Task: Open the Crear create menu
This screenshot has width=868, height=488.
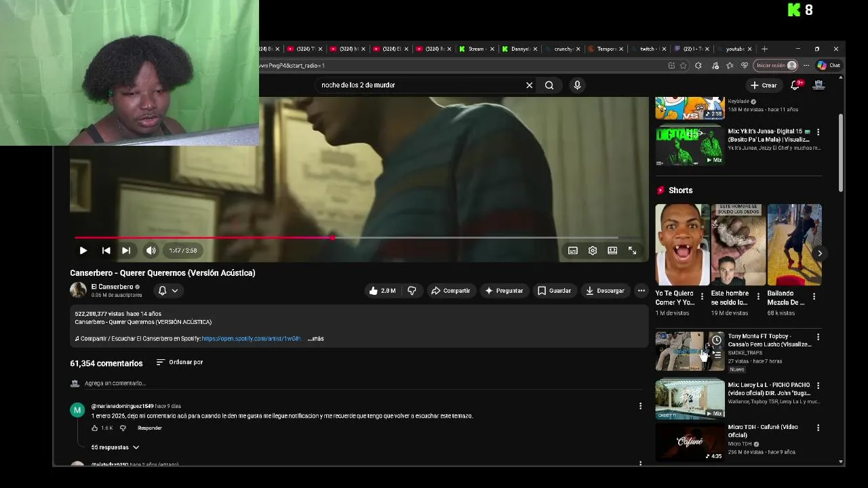Action: click(x=764, y=85)
